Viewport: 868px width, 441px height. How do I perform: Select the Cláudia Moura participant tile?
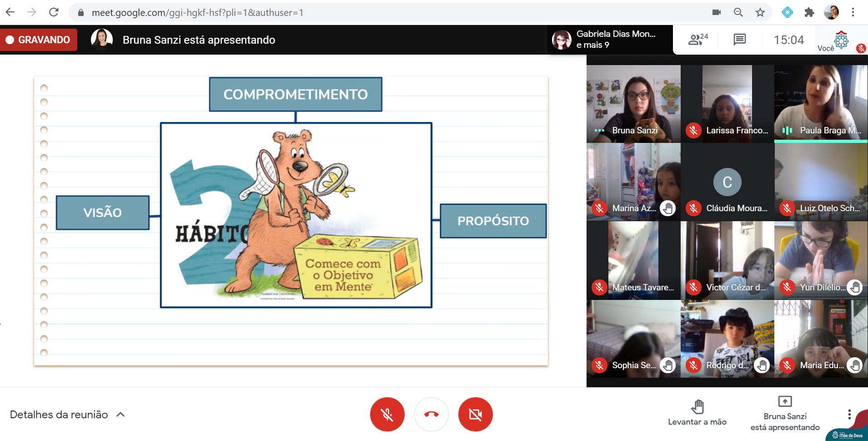coord(727,182)
